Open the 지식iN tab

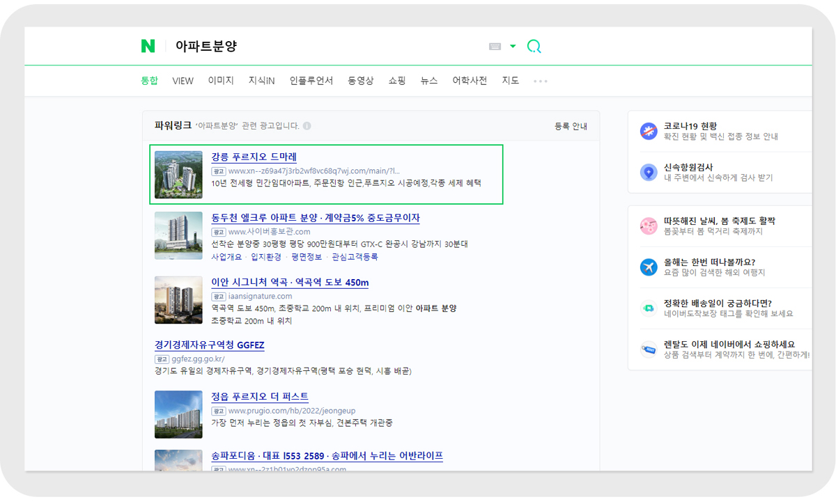tap(261, 81)
